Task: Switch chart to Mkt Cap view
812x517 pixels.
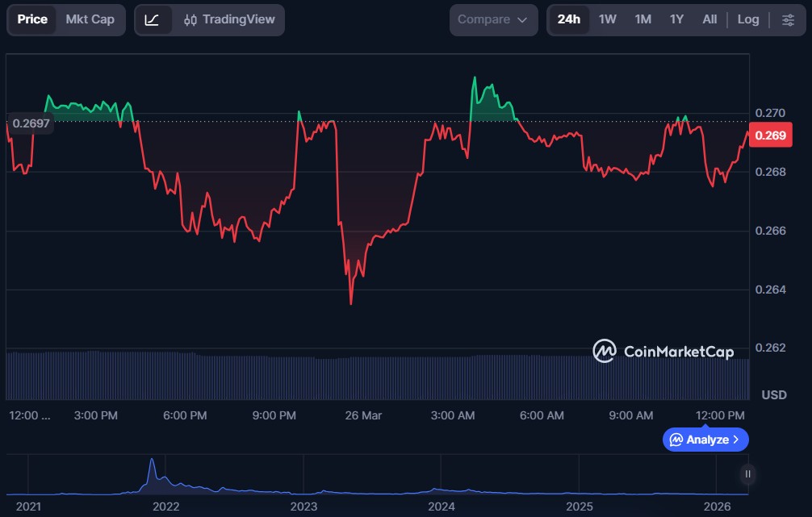Action: 90,19
